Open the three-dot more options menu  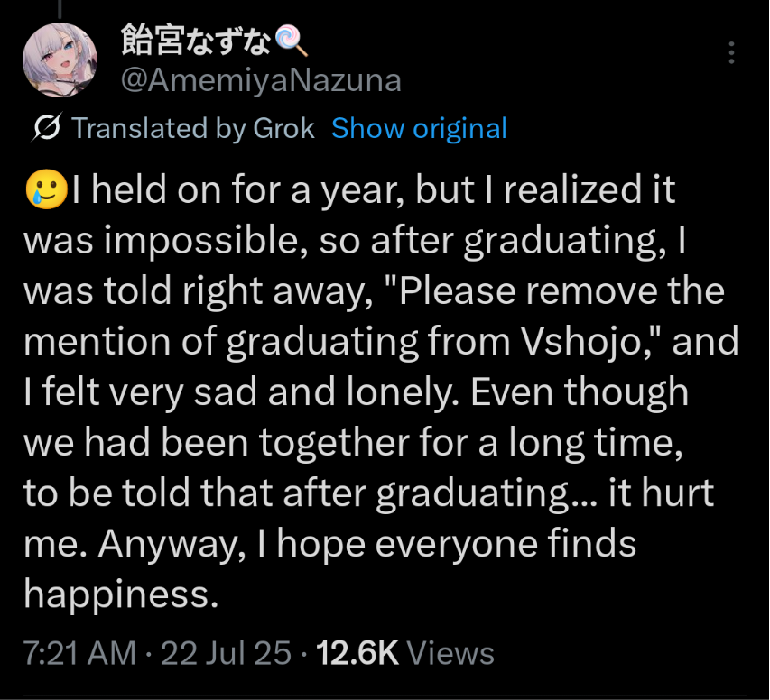[x=731, y=52]
